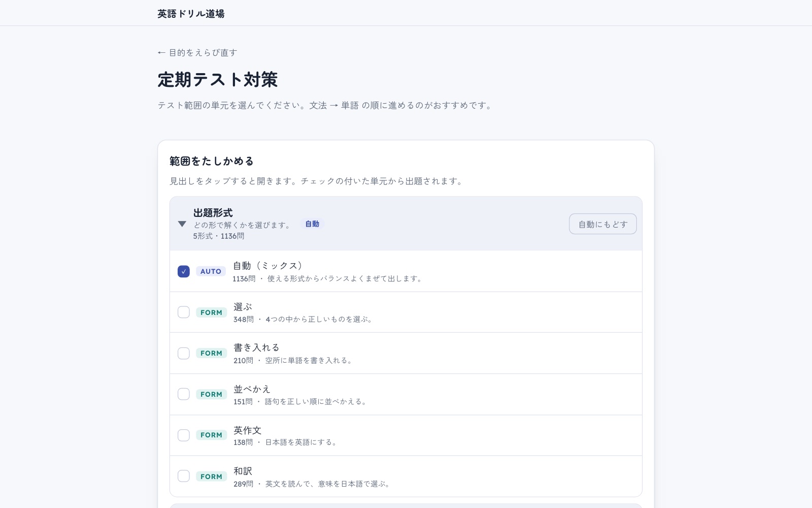Image resolution: width=812 pixels, height=508 pixels.
Task: Click the 138問 description under 英作文
Action: point(286,442)
